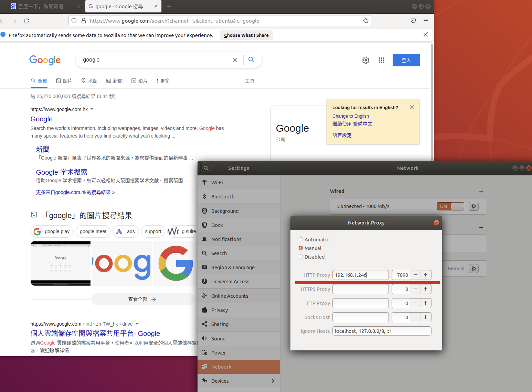Switch to the 圖片 images tab

coord(64,81)
